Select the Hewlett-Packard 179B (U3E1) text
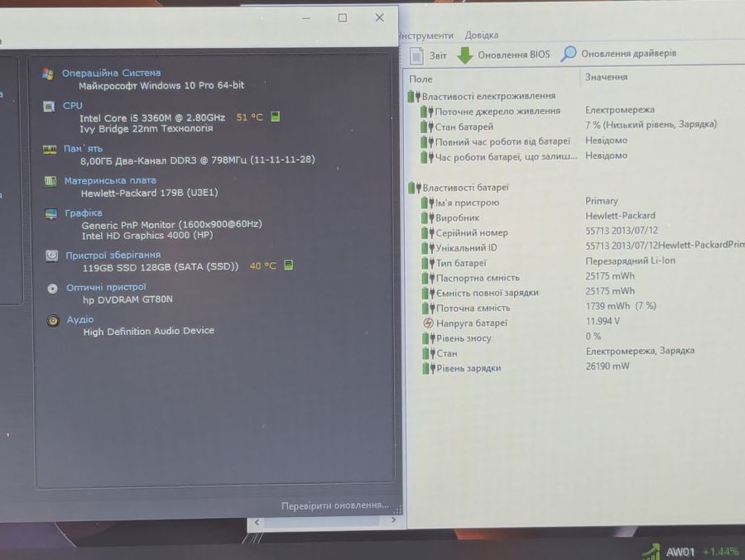 point(149,193)
